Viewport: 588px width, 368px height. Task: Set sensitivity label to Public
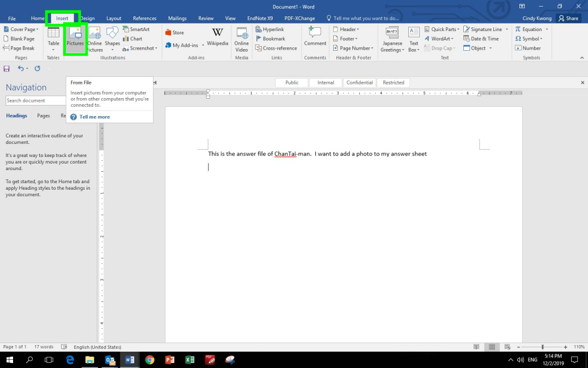pyautogui.click(x=292, y=83)
